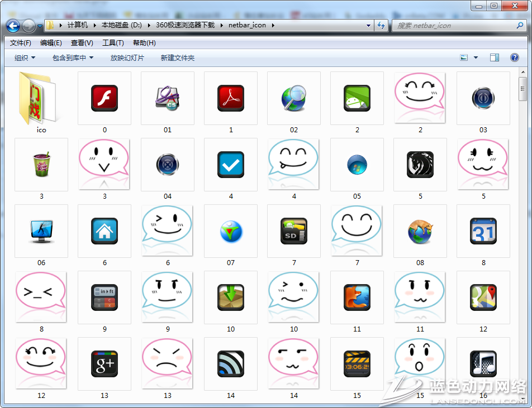
Task: Open the 查看(V) menu
Action: (82, 43)
